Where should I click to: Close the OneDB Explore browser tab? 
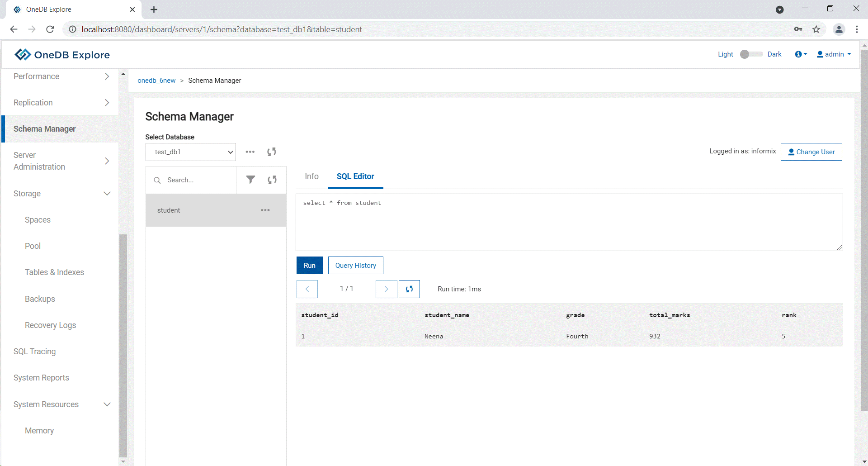(x=132, y=10)
